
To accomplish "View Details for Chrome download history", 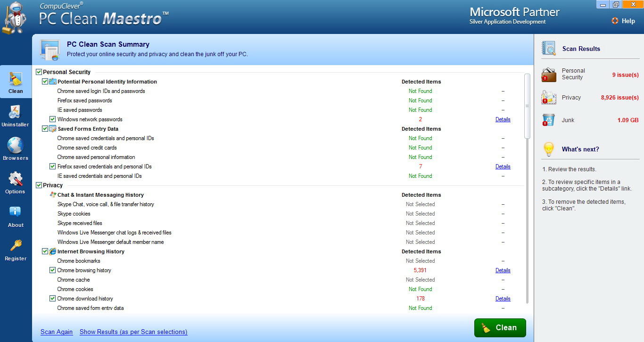I will click(503, 299).
